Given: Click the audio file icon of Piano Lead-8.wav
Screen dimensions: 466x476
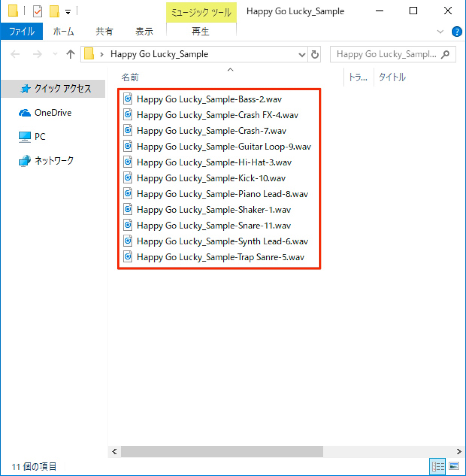Looking at the screenshot, I should pos(128,193).
